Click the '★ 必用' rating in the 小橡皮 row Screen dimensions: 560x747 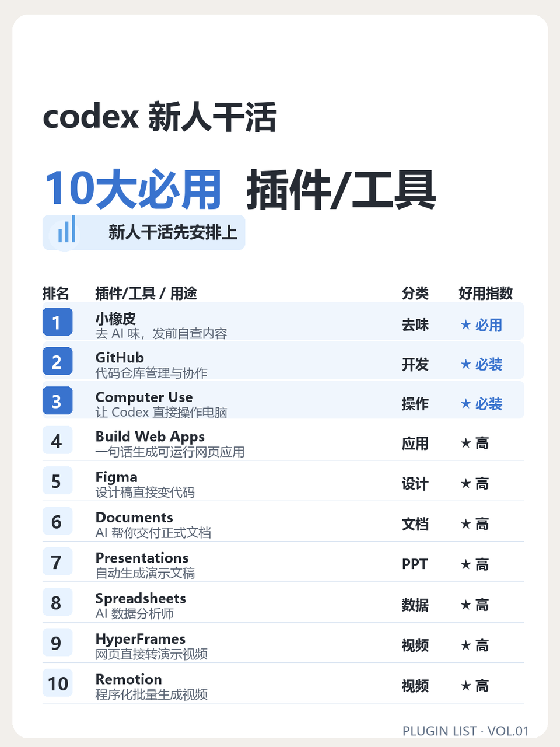click(x=481, y=325)
